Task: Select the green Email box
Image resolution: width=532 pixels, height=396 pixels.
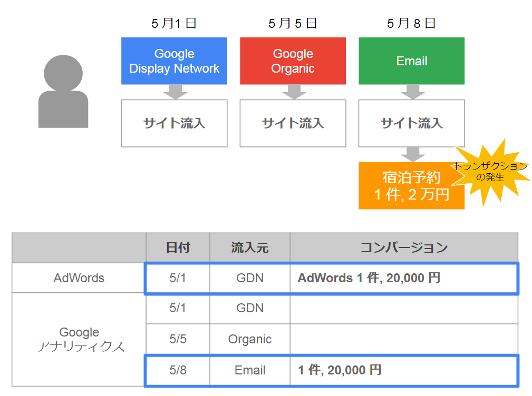Action: 412,61
